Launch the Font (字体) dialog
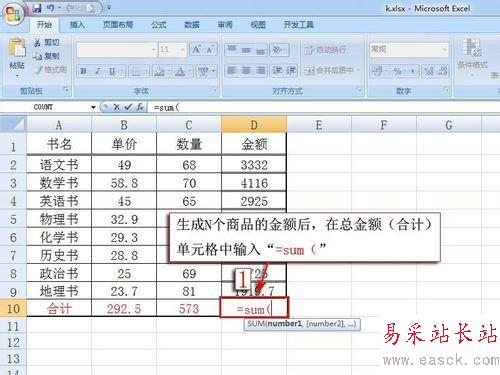 (215, 90)
